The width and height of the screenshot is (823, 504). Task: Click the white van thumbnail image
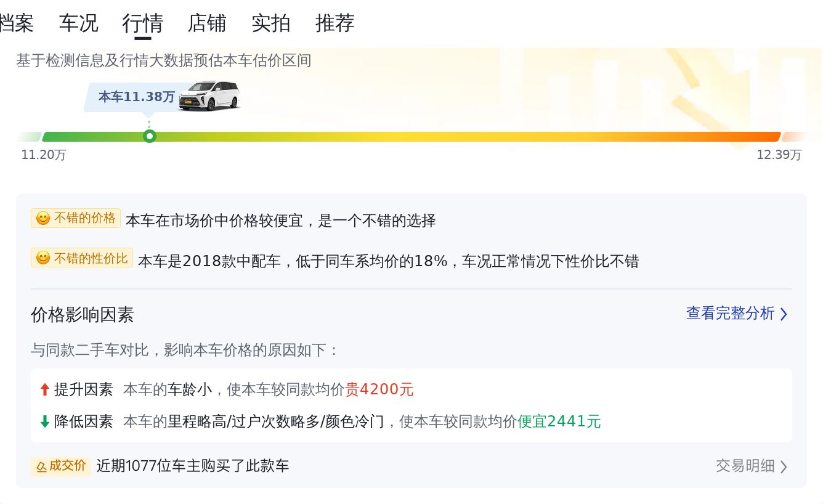click(209, 96)
